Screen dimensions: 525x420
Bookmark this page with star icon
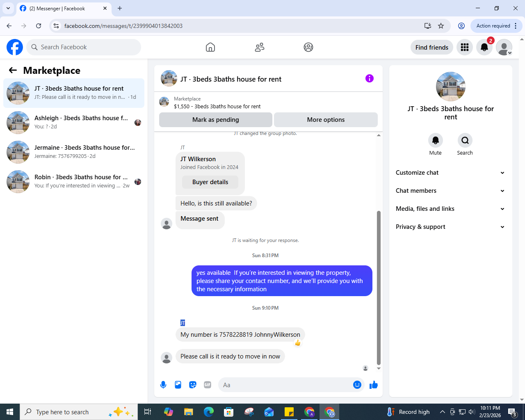click(x=441, y=26)
